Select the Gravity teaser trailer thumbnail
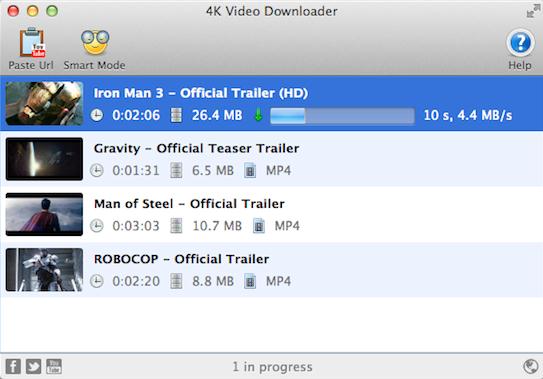 pos(44,159)
